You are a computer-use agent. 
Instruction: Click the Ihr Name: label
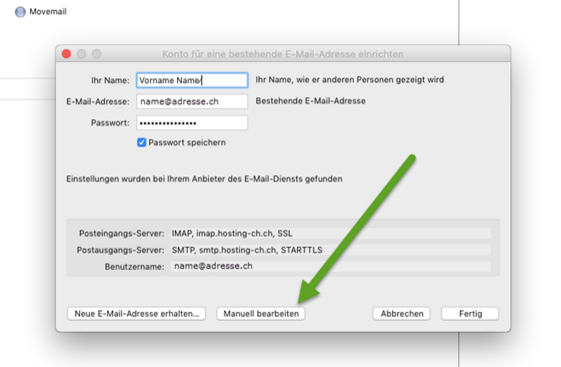pos(110,80)
